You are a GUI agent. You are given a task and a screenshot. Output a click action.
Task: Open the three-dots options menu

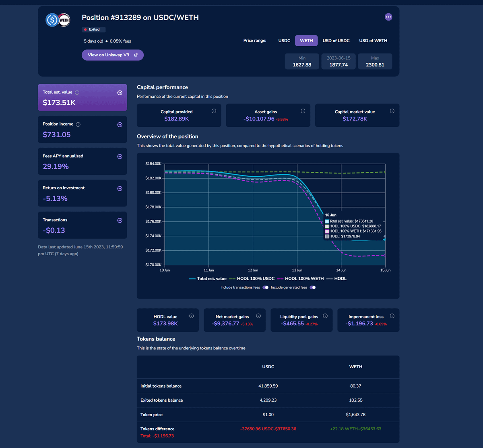[x=388, y=17]
